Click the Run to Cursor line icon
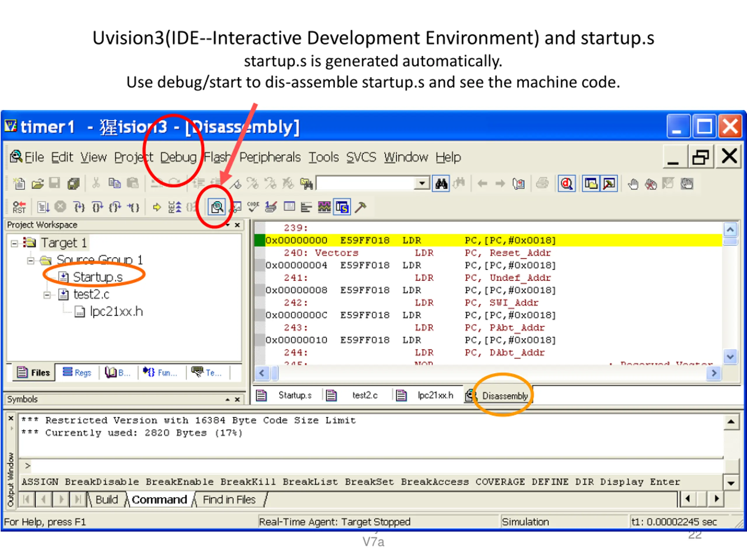747x560 pixels. point(133,207)
